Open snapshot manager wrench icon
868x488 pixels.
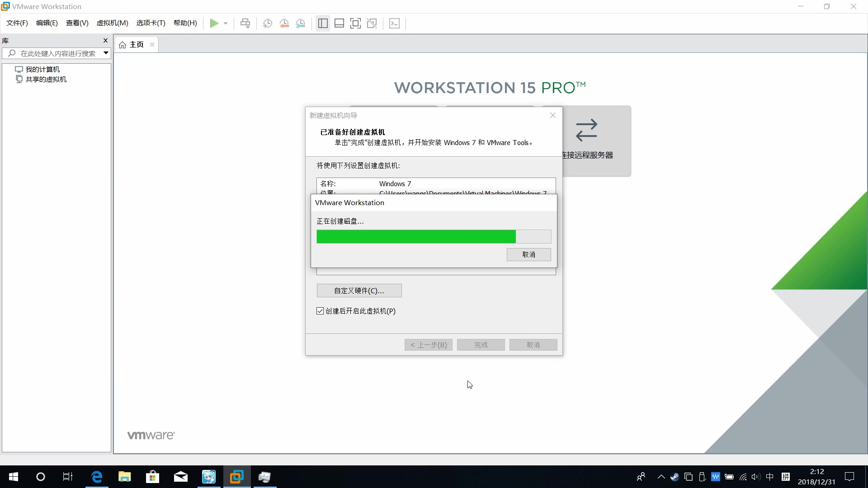coord(301,23)
